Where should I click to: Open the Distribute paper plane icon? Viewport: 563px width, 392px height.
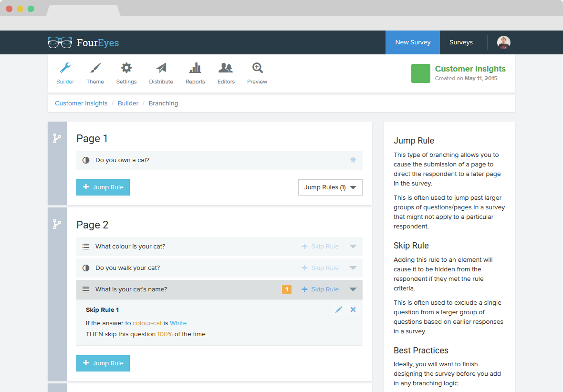pos(161,68)
